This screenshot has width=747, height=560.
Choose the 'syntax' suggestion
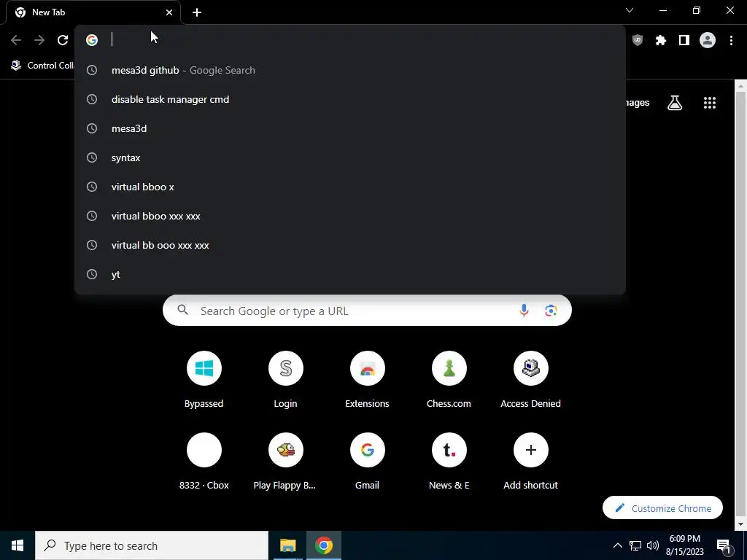tap(350, 157)
